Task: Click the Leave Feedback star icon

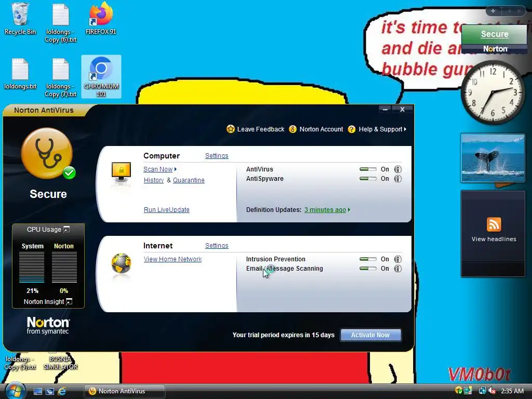Action: (230, 129)
